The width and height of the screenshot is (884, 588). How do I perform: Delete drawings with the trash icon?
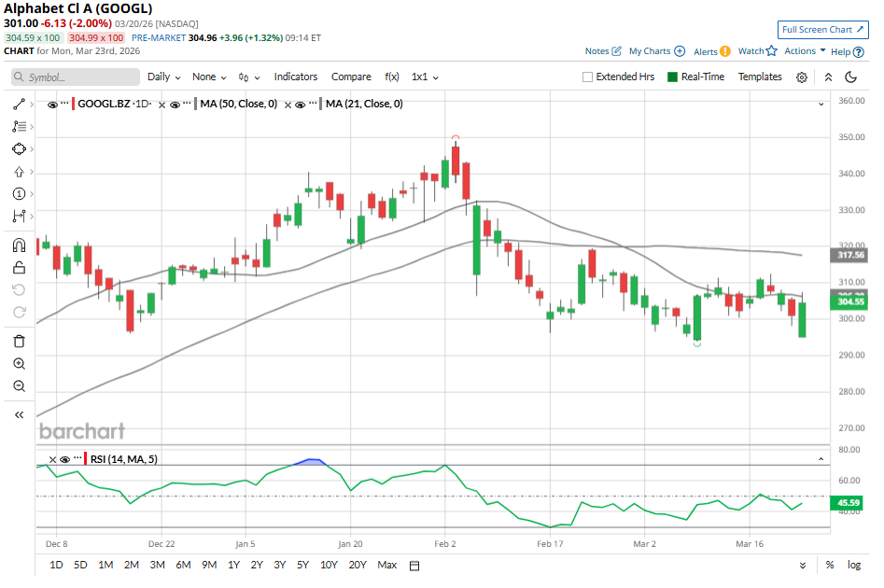[x=19, y=342]
